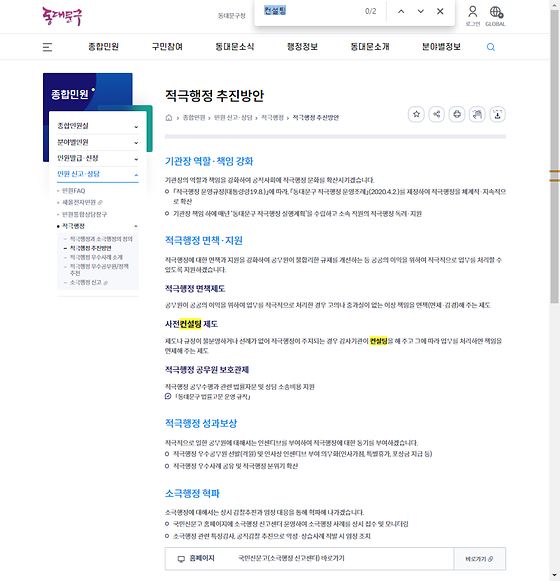Click the 적극행정 공무원 보호관제 subheading
The image size is (560, 581).
[x=207, y=370]
